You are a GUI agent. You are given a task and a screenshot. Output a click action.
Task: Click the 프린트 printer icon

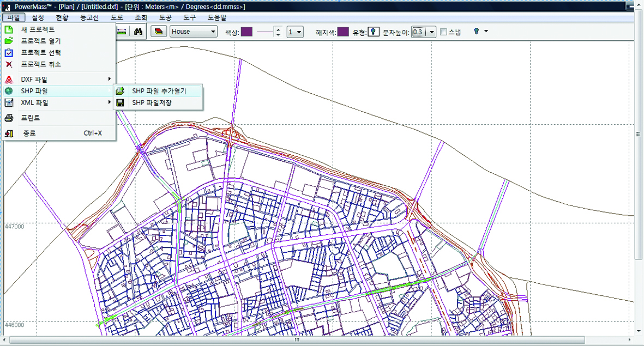[x=9, y=118]
